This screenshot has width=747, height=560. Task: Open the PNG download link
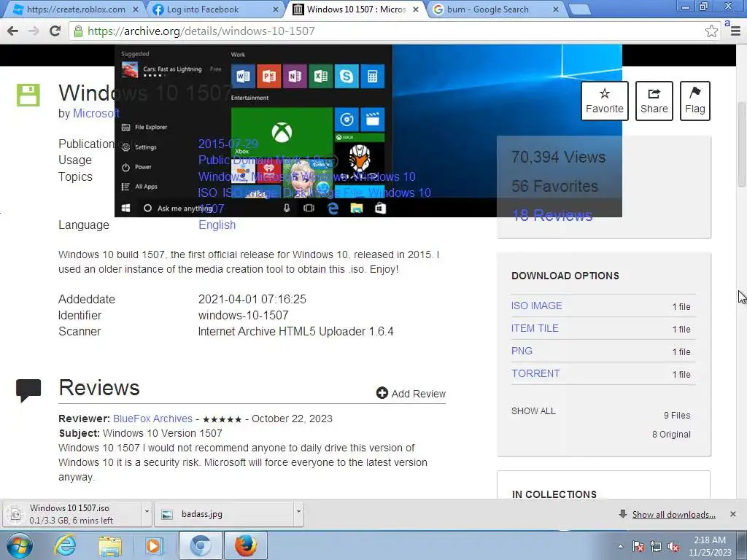[x=522, y=351]
